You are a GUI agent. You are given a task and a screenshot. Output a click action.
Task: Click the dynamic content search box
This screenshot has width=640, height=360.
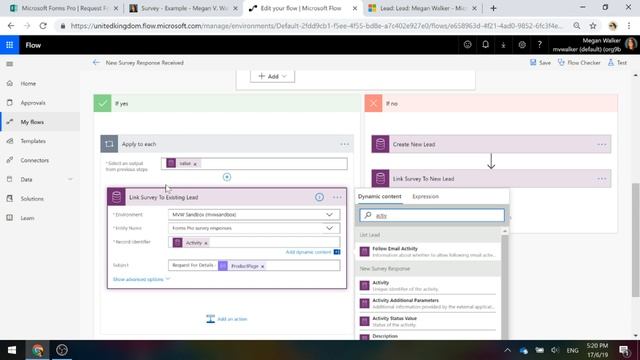coord(432,216)
